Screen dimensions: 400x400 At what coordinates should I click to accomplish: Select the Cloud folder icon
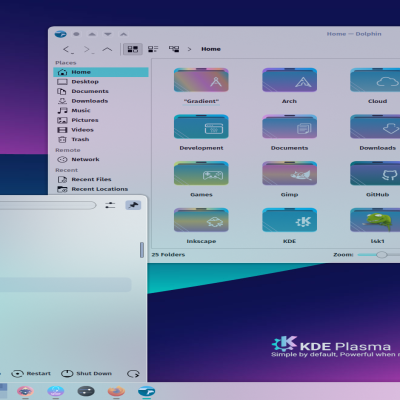(x=375, y=80)
